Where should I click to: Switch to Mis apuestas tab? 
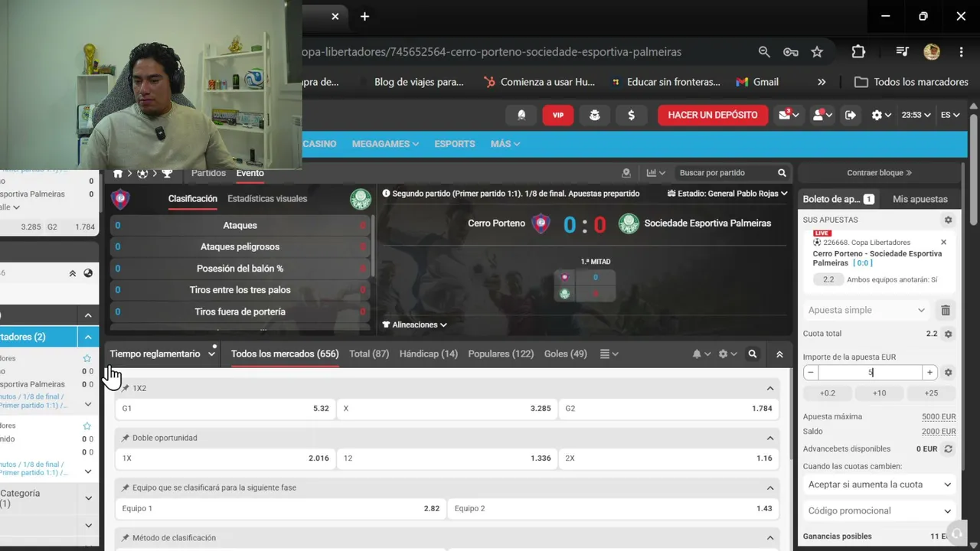tap(920, 199)
